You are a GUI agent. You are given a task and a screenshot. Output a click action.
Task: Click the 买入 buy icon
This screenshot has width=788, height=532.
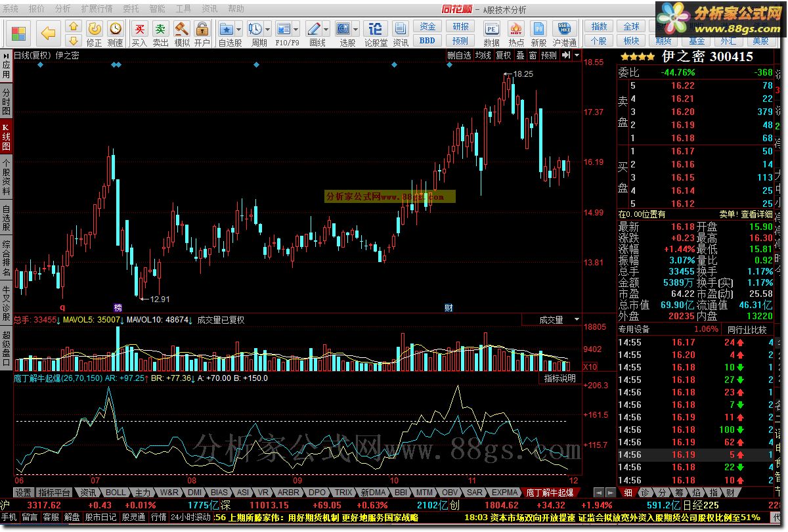[139, 34]
